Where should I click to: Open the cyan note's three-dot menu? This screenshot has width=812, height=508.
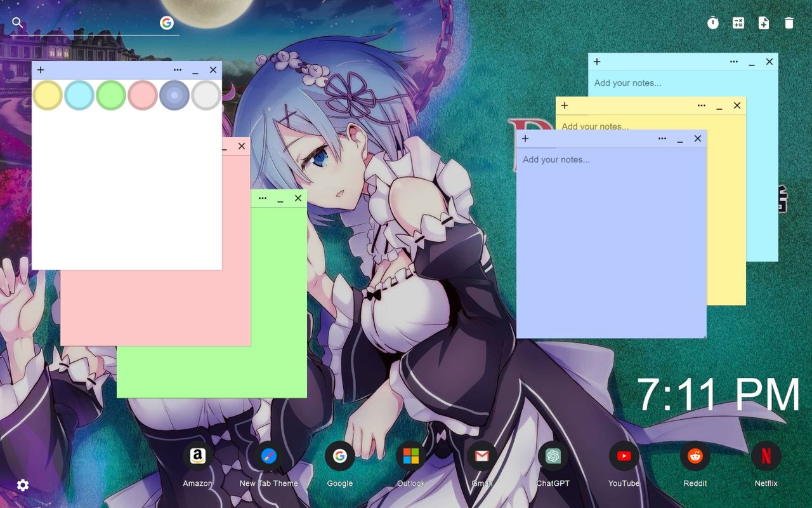(734, 62)
